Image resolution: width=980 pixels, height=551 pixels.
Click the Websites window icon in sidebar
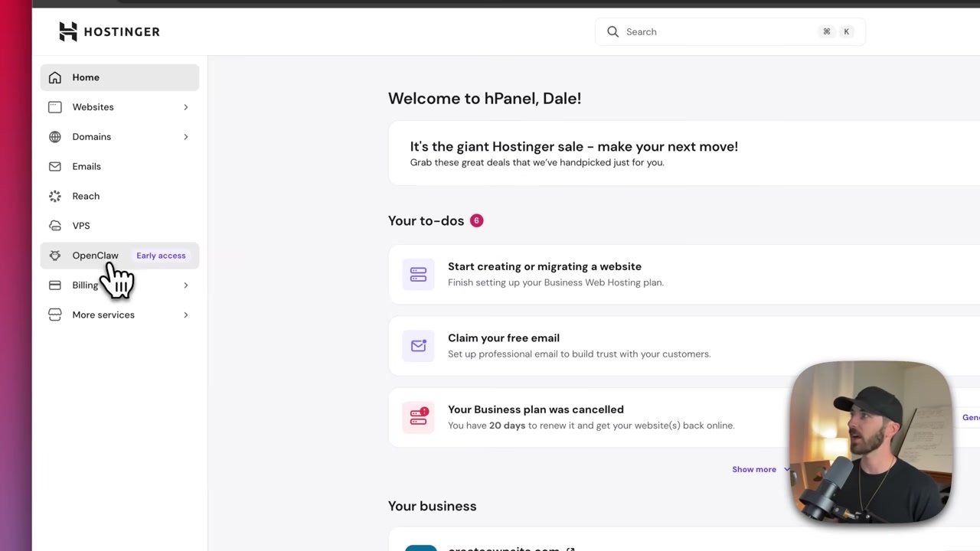click(x=55, y=107)
